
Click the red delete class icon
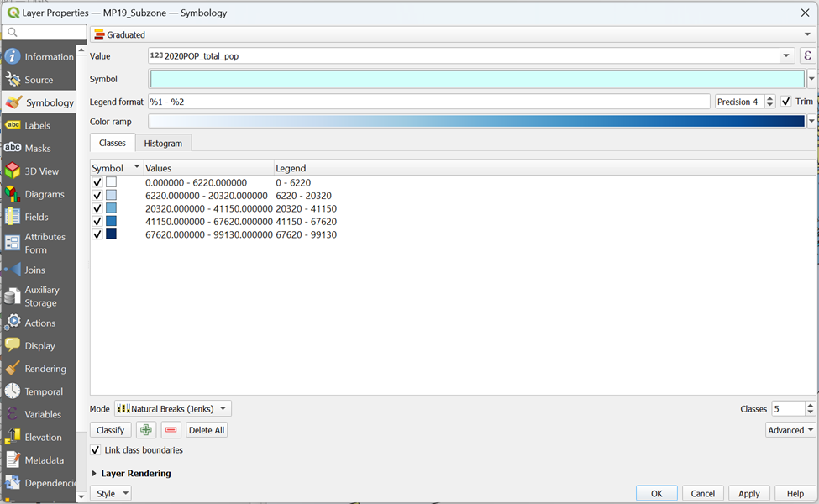tap(171, 430)
